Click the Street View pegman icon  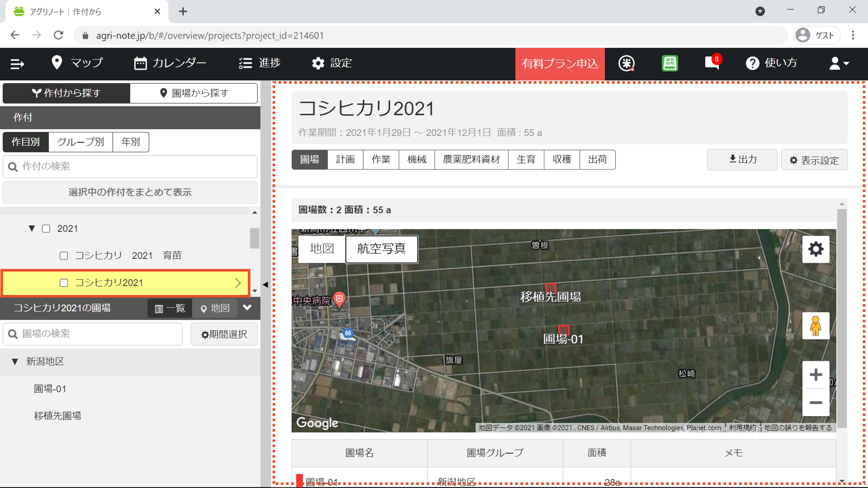[x=816, y=326]
